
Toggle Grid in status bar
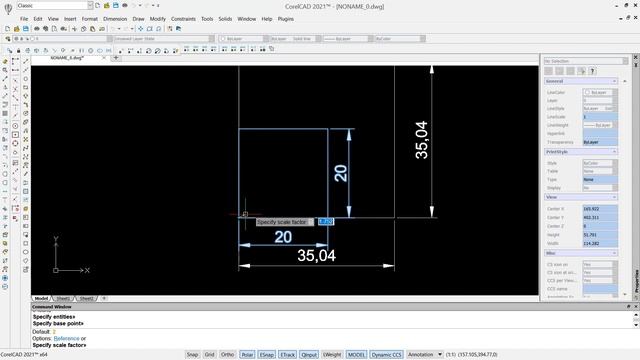coord(209,355)
